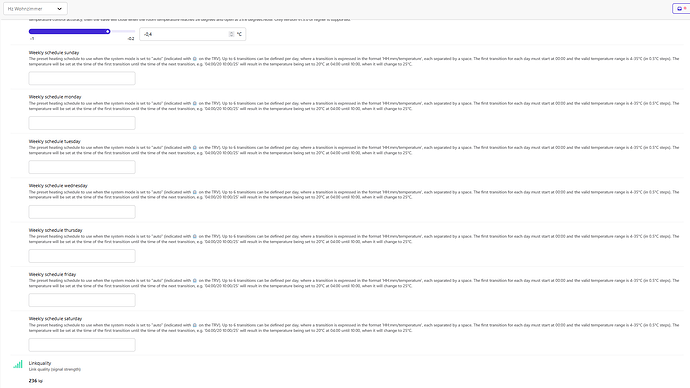Click the 'Weekly schedule saturday' label
The width and height of the screenshot is (690, 388).
55,318
